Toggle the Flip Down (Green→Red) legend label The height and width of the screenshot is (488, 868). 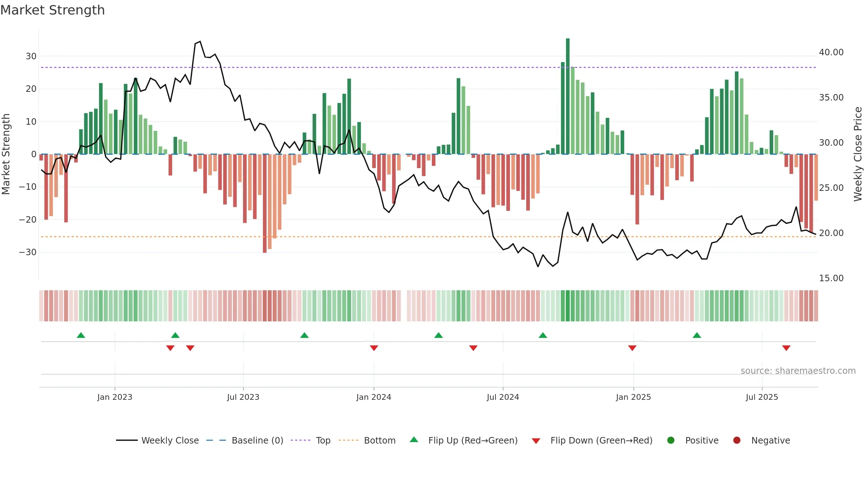601,440
